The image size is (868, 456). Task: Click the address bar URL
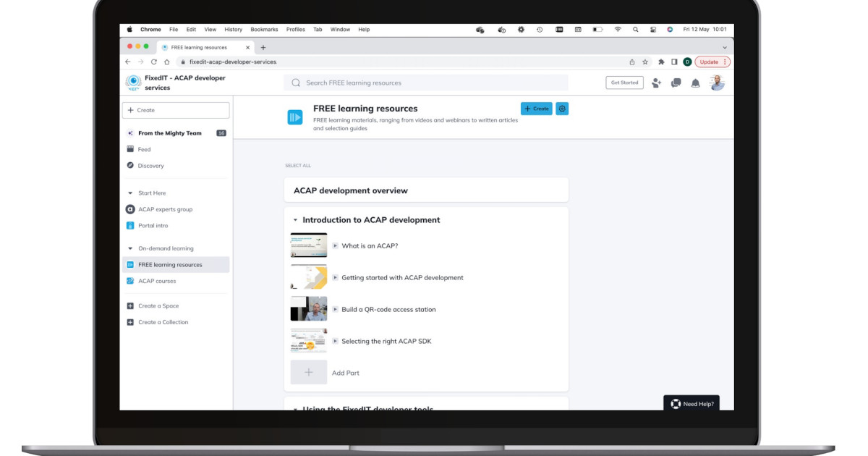click(x=233, y=62)
